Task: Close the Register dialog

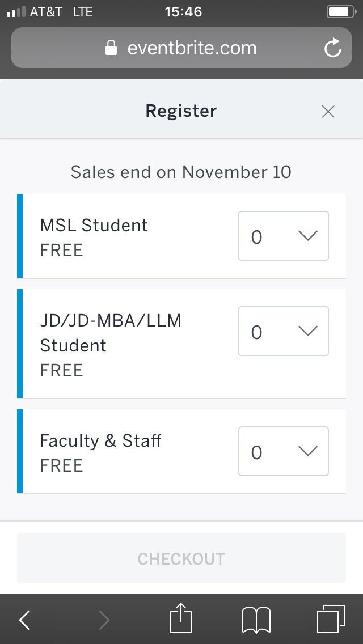Action: [328, 112]
